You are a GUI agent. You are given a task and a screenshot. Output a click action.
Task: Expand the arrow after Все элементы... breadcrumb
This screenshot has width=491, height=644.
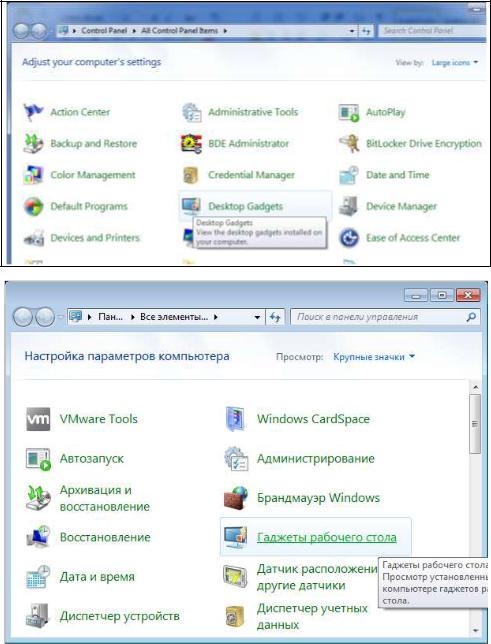point(216,317)
